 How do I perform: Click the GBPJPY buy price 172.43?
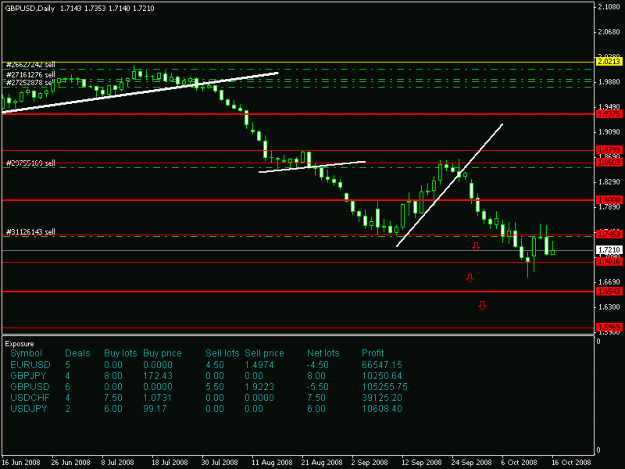(158, 376)
